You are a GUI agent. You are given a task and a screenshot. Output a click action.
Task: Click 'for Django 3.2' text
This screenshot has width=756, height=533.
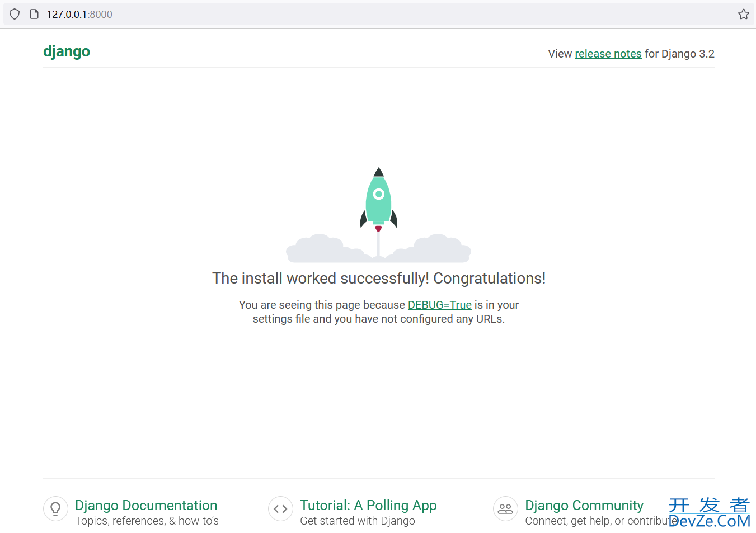point(679,54)
